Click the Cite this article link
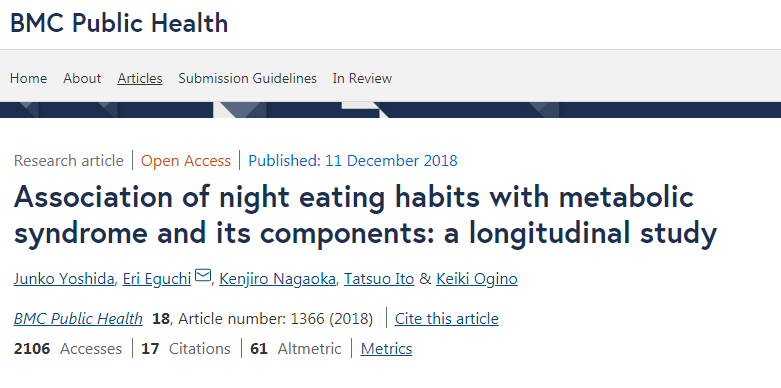This screenshot has height=388, width=781. pos(447,319)
